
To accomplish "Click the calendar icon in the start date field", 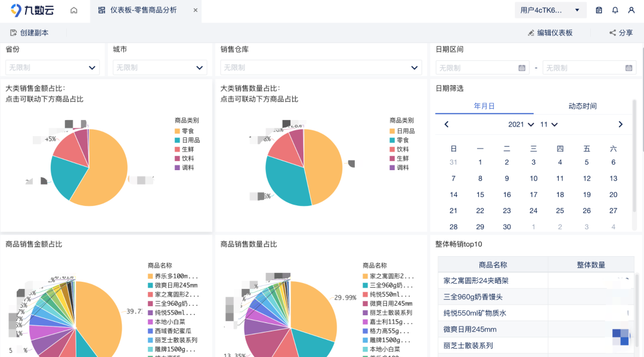I will point(521,67).
